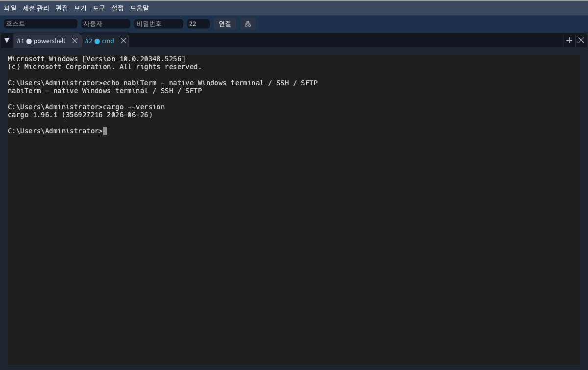Open the 파일 menu
Image resolution: width=588 pixels, height=370 pixels.
(x=10, y=8)
